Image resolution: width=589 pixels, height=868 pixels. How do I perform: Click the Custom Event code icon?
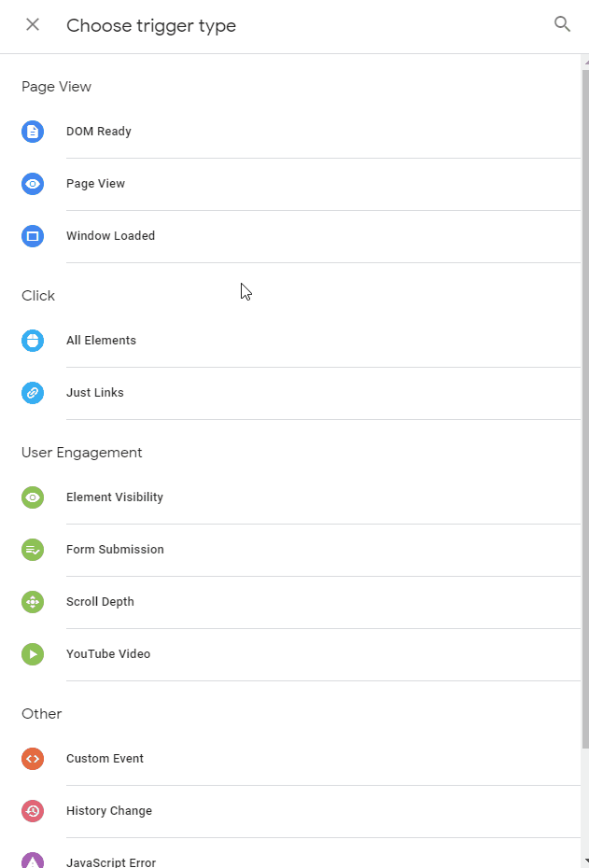click(x=33, y=759)
